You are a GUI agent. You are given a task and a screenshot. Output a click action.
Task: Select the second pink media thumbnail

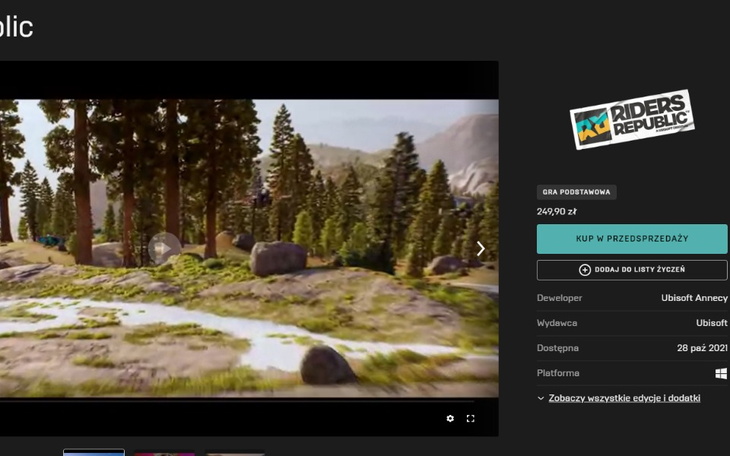tap(165, 453)
